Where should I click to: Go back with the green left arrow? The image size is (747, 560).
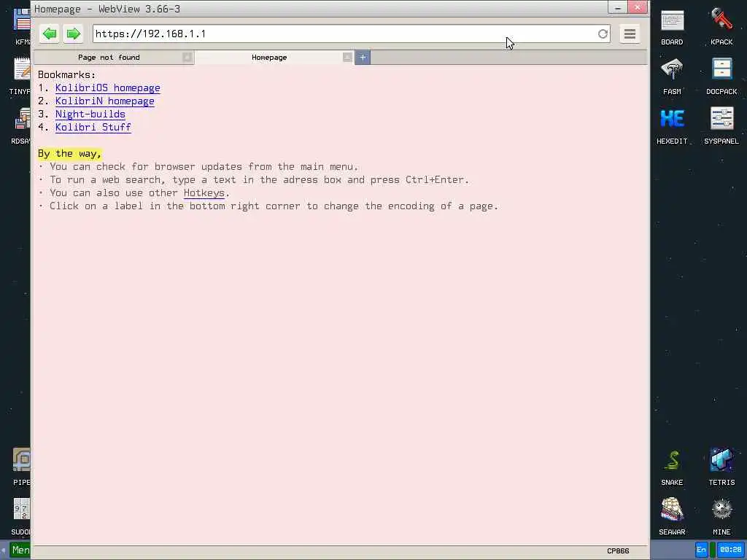[x=49, y=34]
